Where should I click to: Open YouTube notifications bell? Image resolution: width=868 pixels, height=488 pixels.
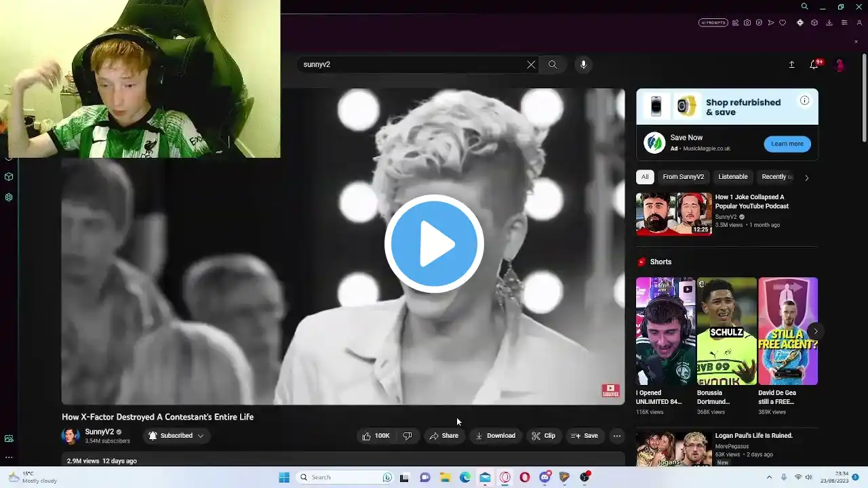coord(814,64)
